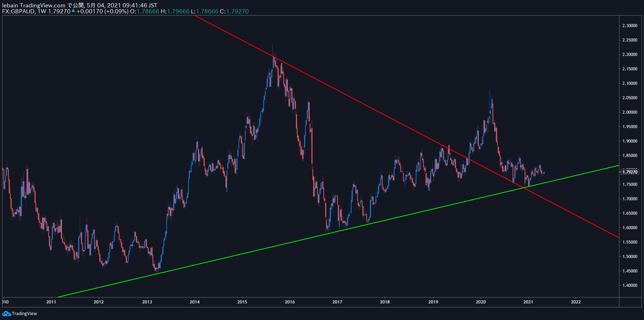The image size is (644, 320).
Task: Click the 2017 label on time axis
Action: [337, 302]
